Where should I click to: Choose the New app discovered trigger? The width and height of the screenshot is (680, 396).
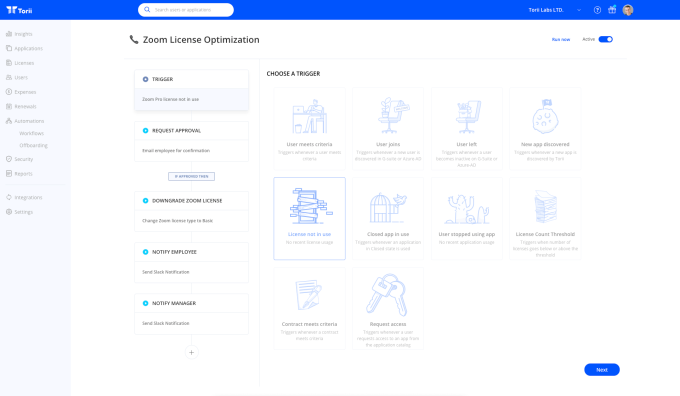click(545, 128)
